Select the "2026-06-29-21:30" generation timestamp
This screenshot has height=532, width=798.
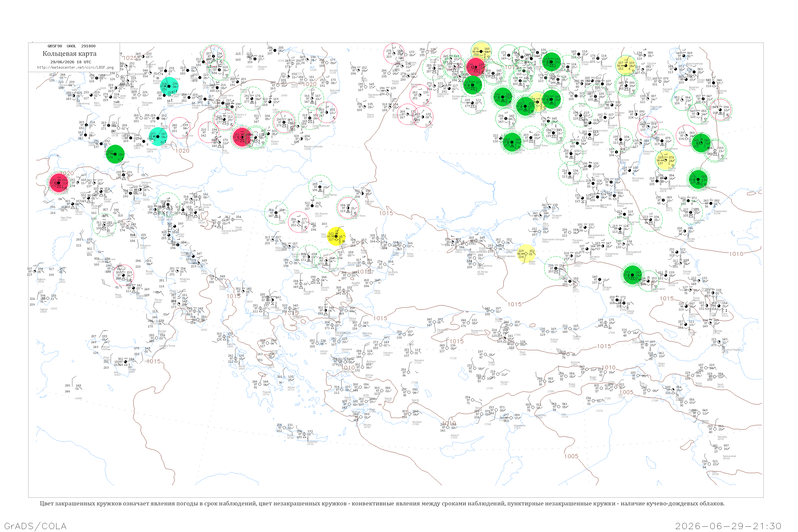[728, 526]
